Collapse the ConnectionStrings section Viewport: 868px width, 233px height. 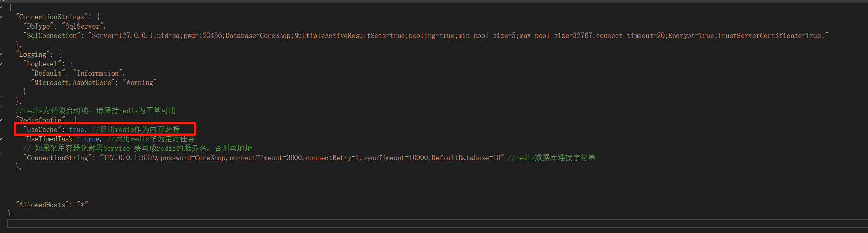[1, 17]
